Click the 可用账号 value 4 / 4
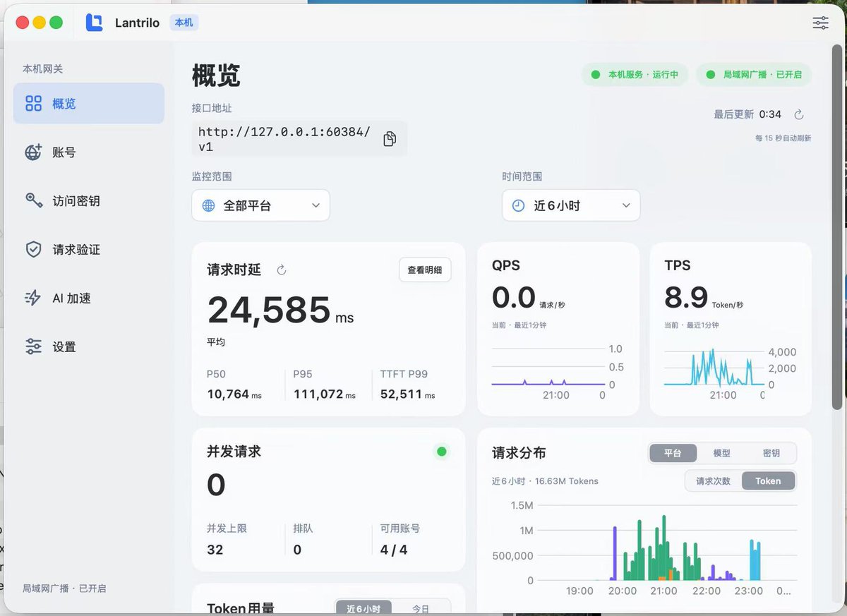Screen dimensions: 847x616 pos(394,550)
